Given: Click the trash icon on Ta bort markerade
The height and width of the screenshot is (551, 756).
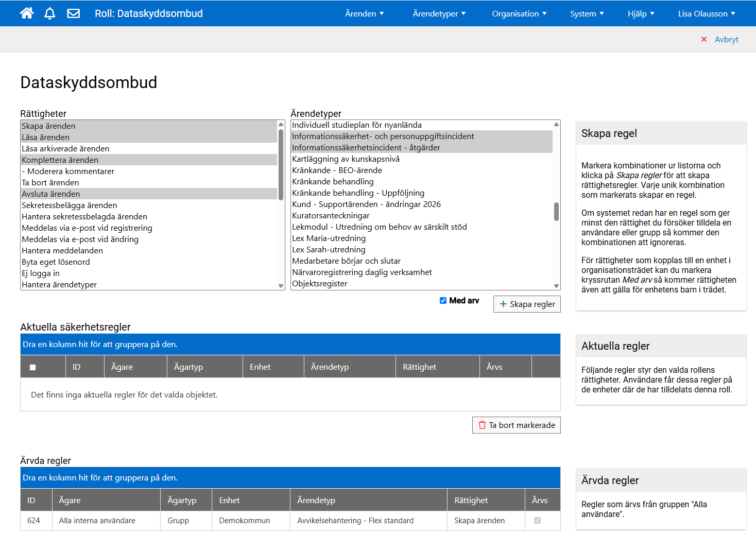Looking at the screenshot, I should [x=482, y=425].
